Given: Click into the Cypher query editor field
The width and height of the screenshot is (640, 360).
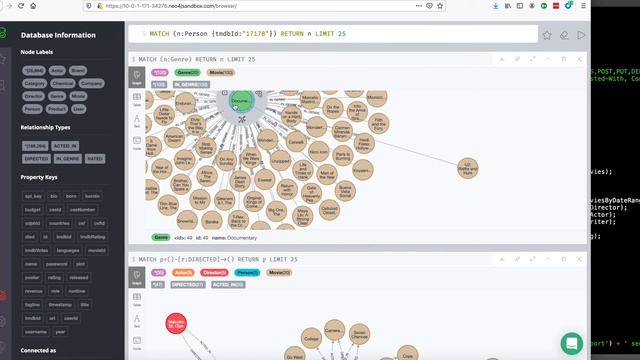Looking at the screenshot, I should coord(333,34).
